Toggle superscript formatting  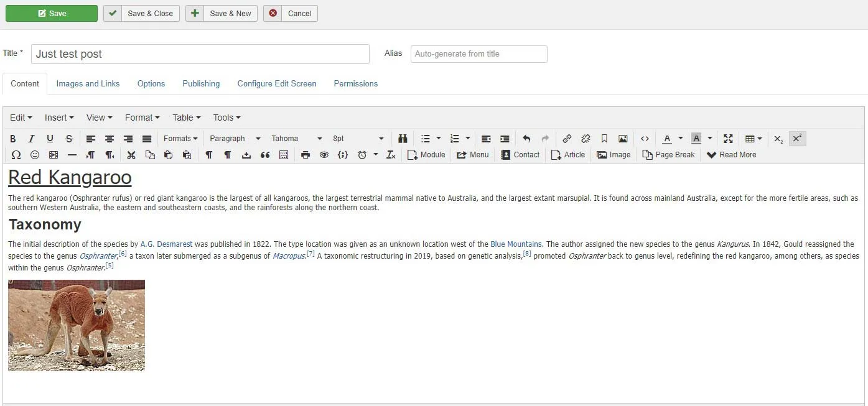(x=797, y=138)
